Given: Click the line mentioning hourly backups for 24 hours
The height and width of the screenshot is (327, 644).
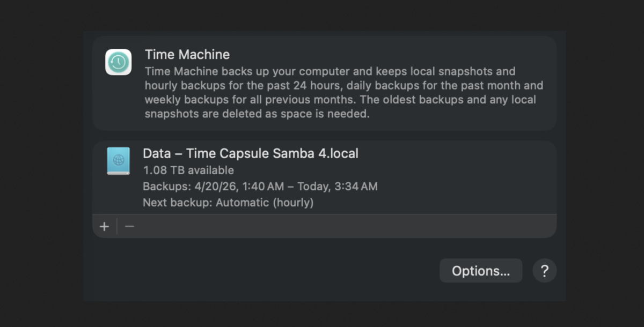Looking at the screenshot, I should click(344, 86).
